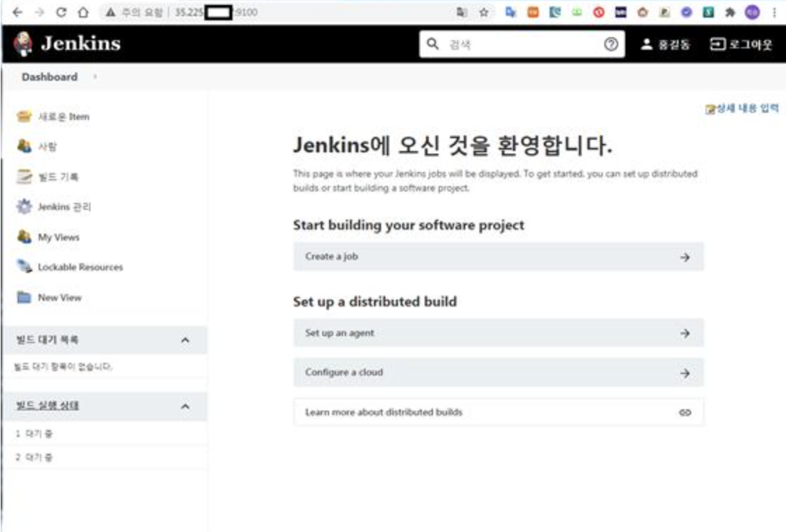This screenshot has height=532, width=786.
Task: Focus the Jenkins search box
Action: click(x=522, y=44)
